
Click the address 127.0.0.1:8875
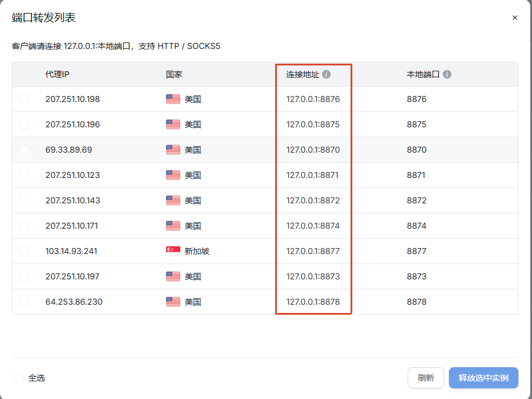pyautogui.click(x=313, y=124)
